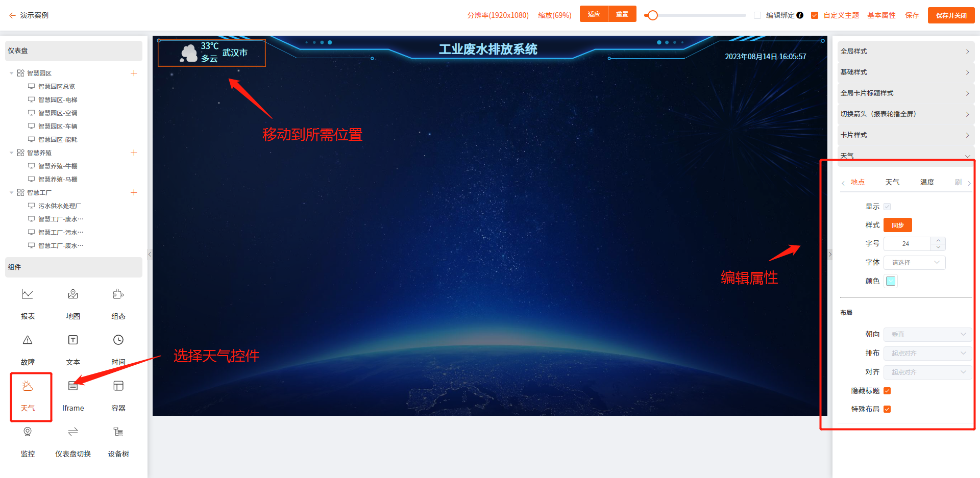Choose the 地图 map component icon
980x478 pixels.
[x=73, y=294]
